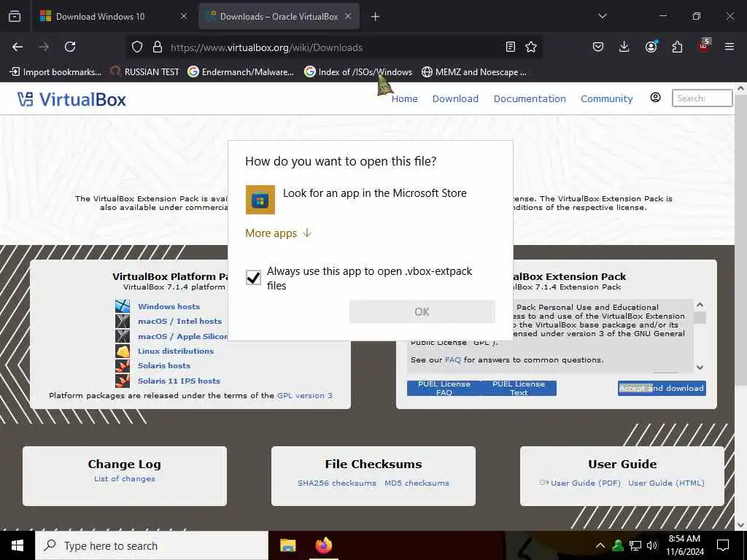Open the macOS / Intel hosts link
The height and width of the screenshot is (560, 747).
pos(179,321)
